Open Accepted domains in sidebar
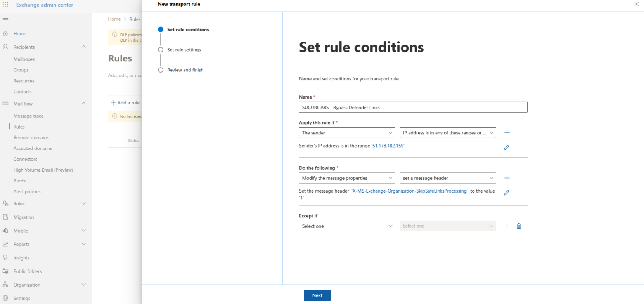 pos(33,148)
